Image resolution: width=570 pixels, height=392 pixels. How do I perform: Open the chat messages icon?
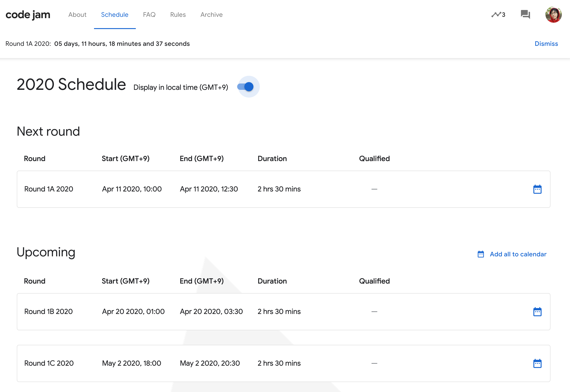click(x=525, y=15)
